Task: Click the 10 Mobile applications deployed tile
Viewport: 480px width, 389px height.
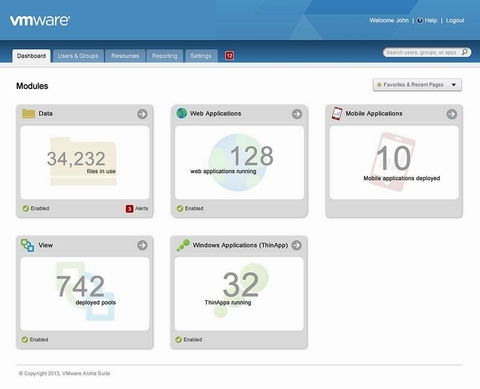Action: pos(394,163)
